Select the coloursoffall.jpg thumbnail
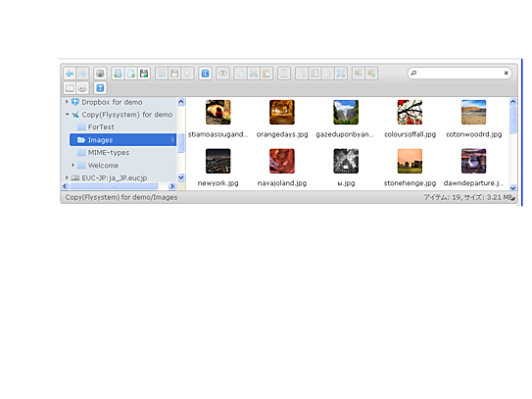 410,112
